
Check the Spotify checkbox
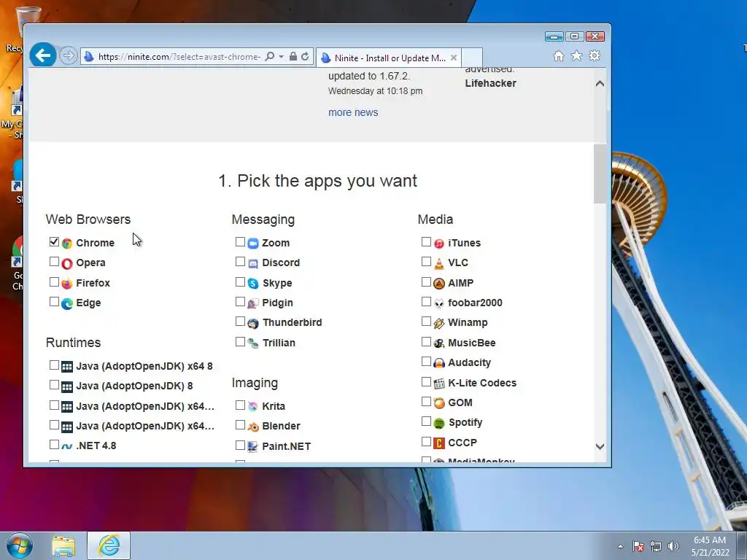426,421
